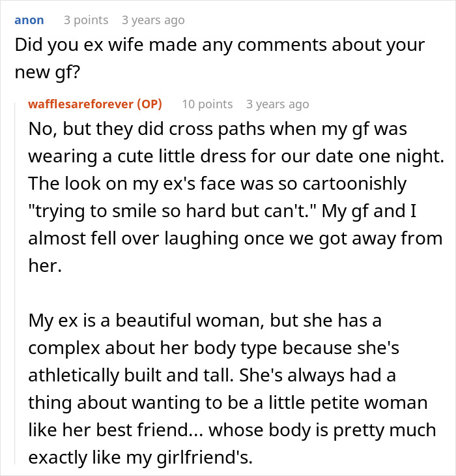Click the line starting "athletically built and tall"
The width and height of the screenshot is (456, 476).
(212, 376)
